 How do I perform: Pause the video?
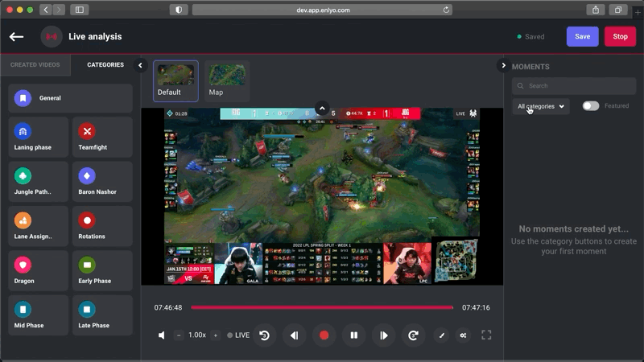[353, 335]
